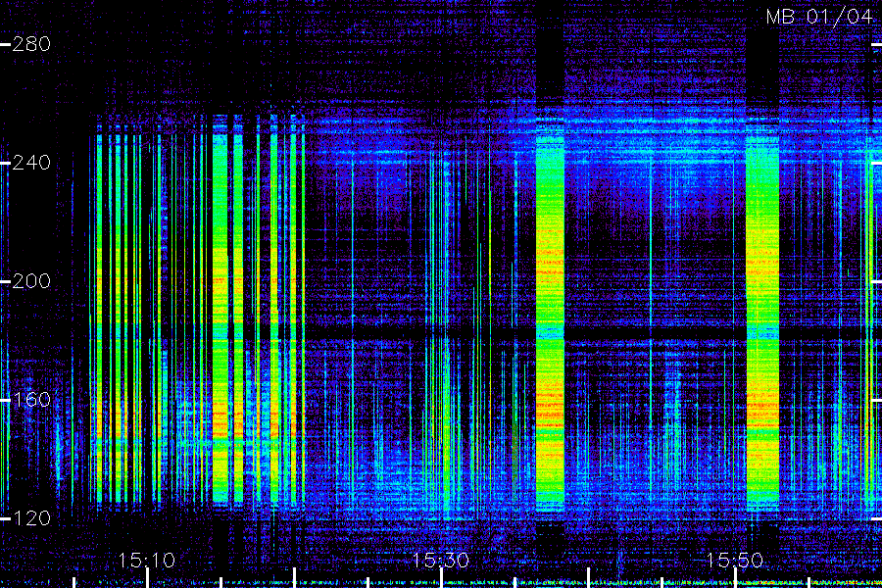
Task: Click the 240 frequency axis label
Action: click(x=31, y=163)
